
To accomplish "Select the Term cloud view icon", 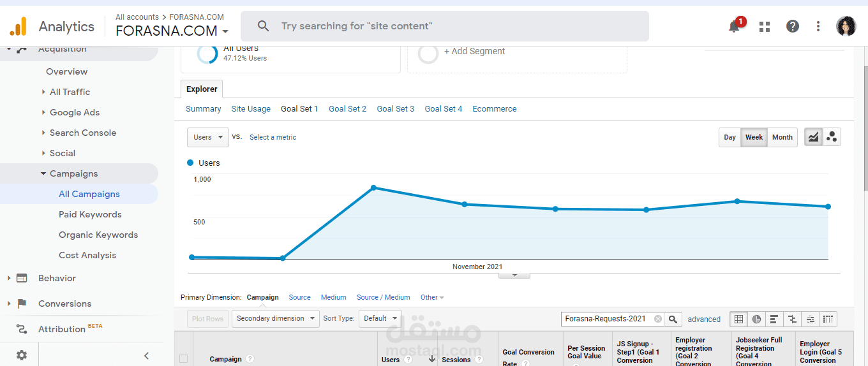I will 810,319.
